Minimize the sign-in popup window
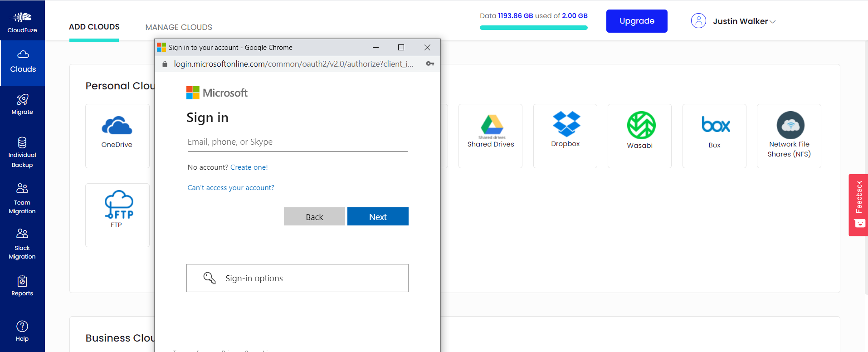Viewport: 868px width, 352px height. [x=375, y=47]
